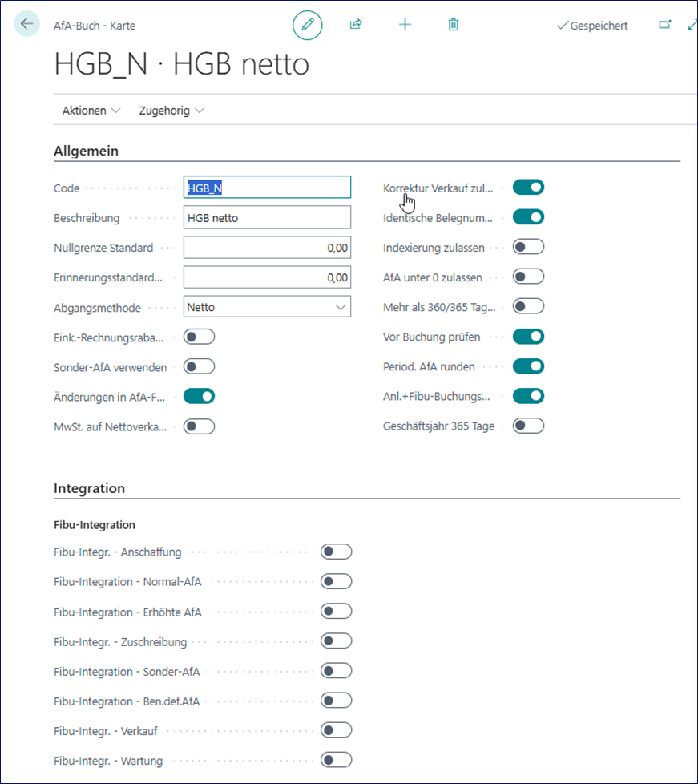Click the trash delete icon
The width and height of the screenshot is (698, 784).
[x=454, y=25]
